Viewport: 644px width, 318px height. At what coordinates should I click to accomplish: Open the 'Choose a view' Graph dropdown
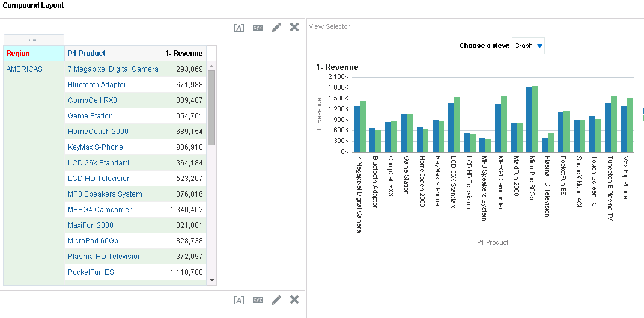[x=539, y=46]
